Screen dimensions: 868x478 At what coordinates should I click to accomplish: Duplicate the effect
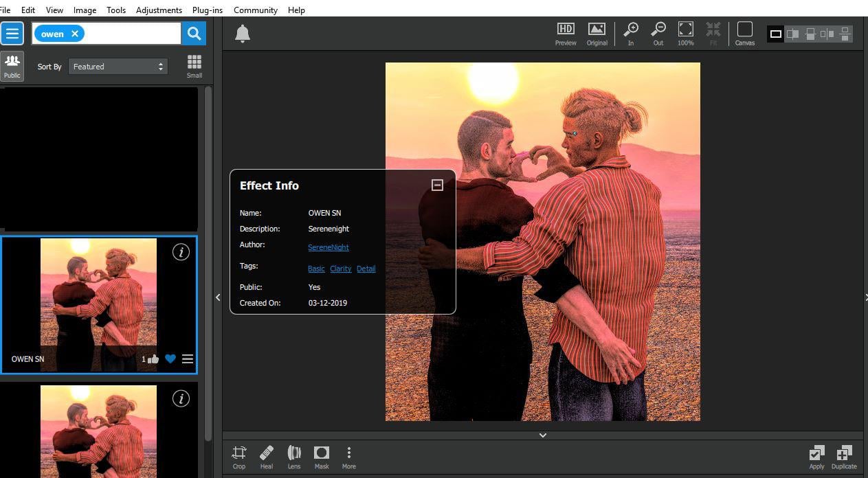click(x=844, y=457)
